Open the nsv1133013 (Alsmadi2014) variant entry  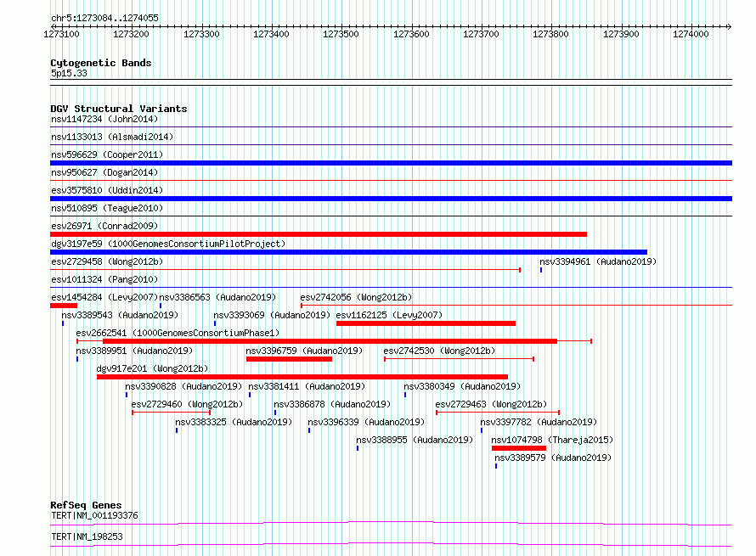pos(112,137)
